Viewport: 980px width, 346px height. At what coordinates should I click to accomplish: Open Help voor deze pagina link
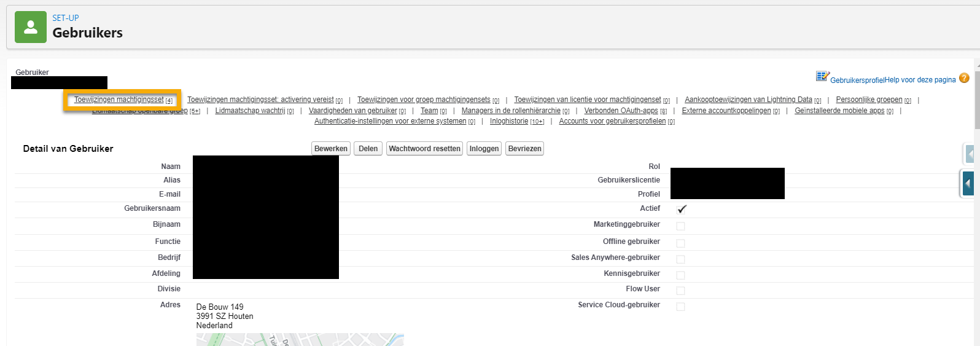(x=920, y=80)
